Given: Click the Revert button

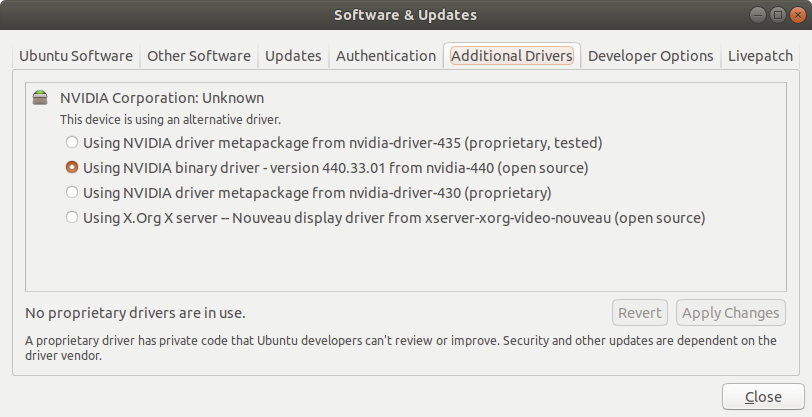Looking at the screenshot, I should (640, 313).
